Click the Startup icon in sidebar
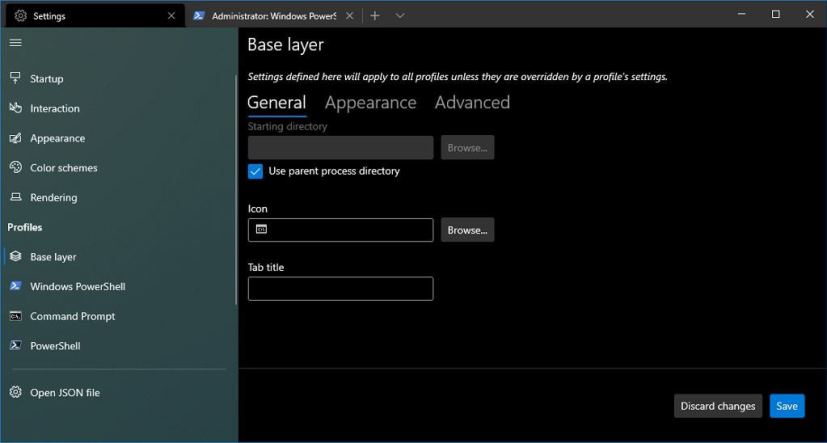Viewport: 827px width, 443px height. 16,78
